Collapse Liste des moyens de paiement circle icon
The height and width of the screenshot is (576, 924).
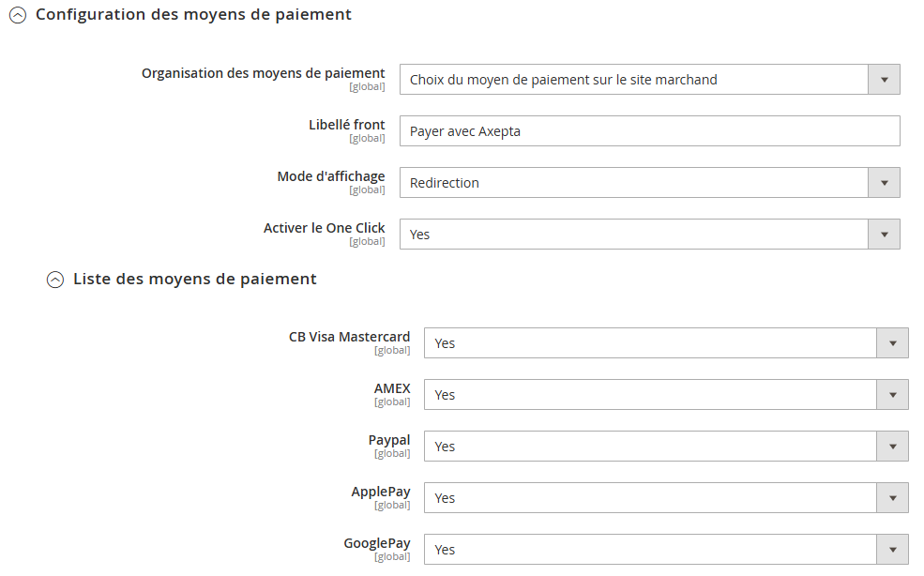tap(55, 280)
